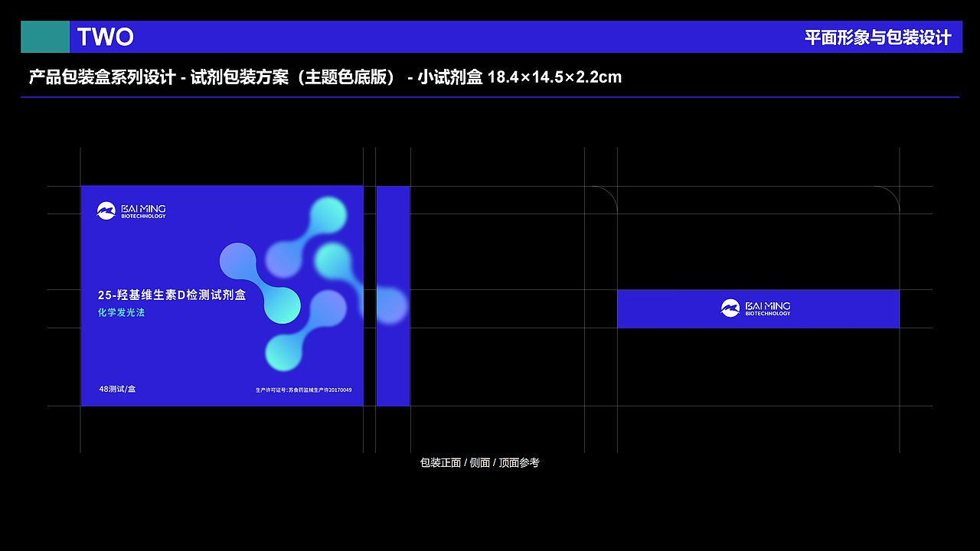The image size is (980, 551).
Task: Click the cyan text 化学发光法
Action: coord(121,312)
